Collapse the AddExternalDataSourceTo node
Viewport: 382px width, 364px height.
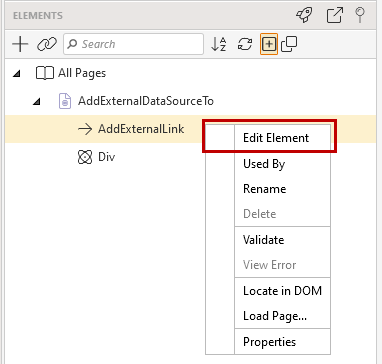pyautogui.click(x=36, y=102)
